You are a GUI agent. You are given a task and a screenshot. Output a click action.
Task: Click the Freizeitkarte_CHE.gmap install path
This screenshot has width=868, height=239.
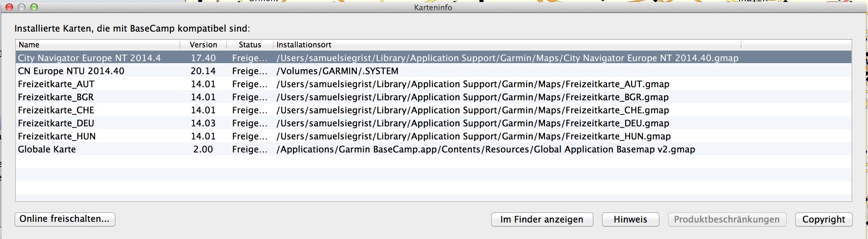point(473,110)
